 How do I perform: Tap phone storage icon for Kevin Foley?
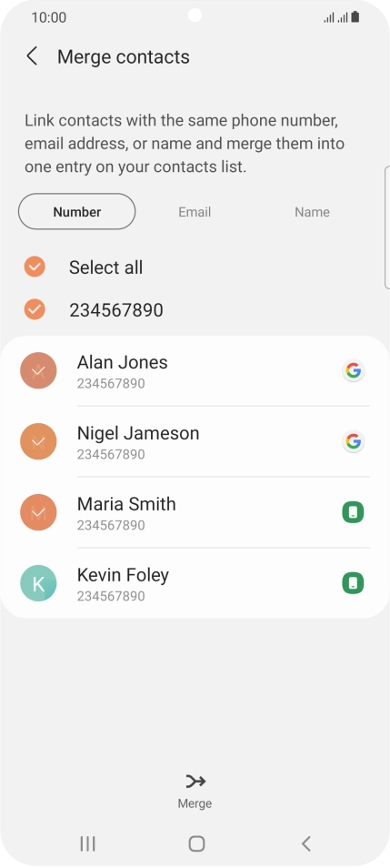353,583
